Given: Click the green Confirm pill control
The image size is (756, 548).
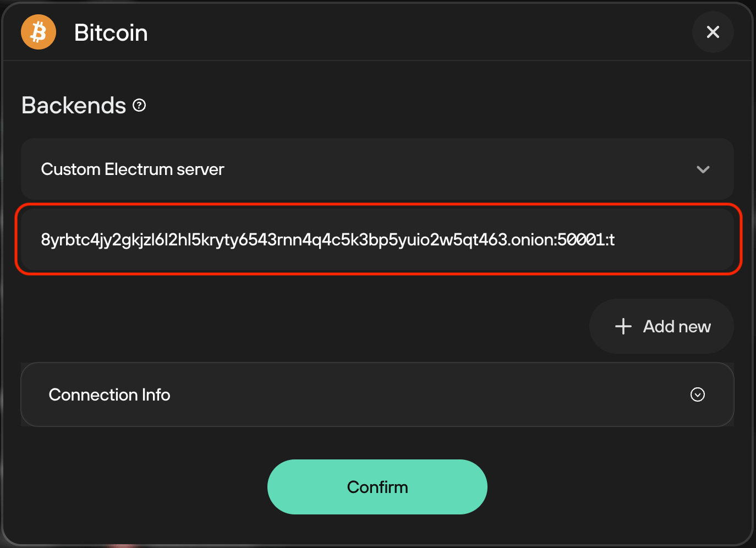Looking at the screenshot, I should (377, 487).
